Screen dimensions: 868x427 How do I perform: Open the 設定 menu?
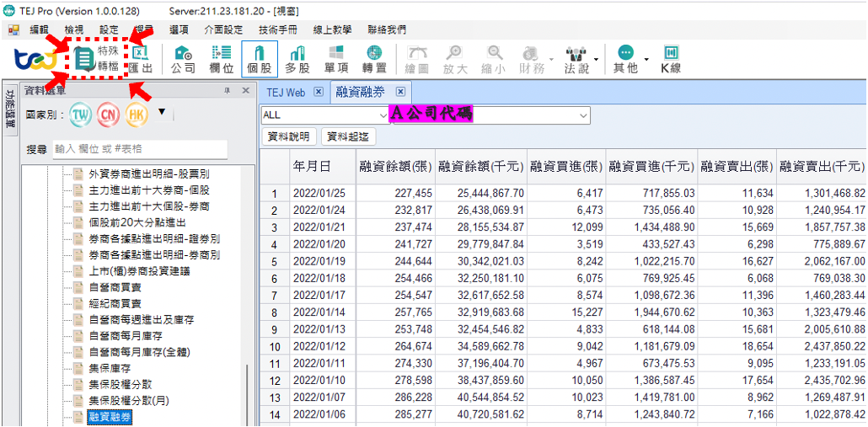coord(109,29)
